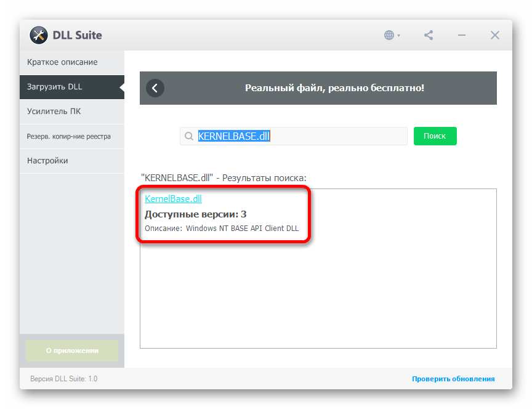Click the Доступные версии: 3 text
This screenshot has width=532, height=409.
click(x=195, y=214)
